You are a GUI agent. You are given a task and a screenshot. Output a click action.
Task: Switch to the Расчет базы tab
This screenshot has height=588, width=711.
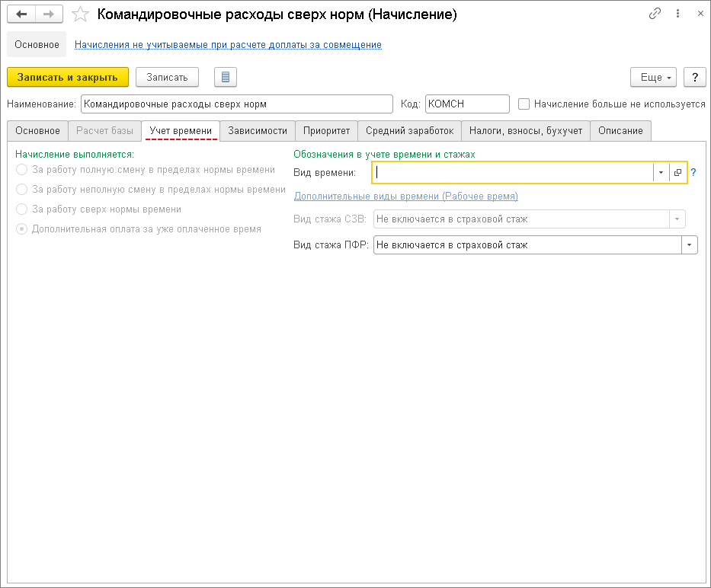tap(104, 130)
